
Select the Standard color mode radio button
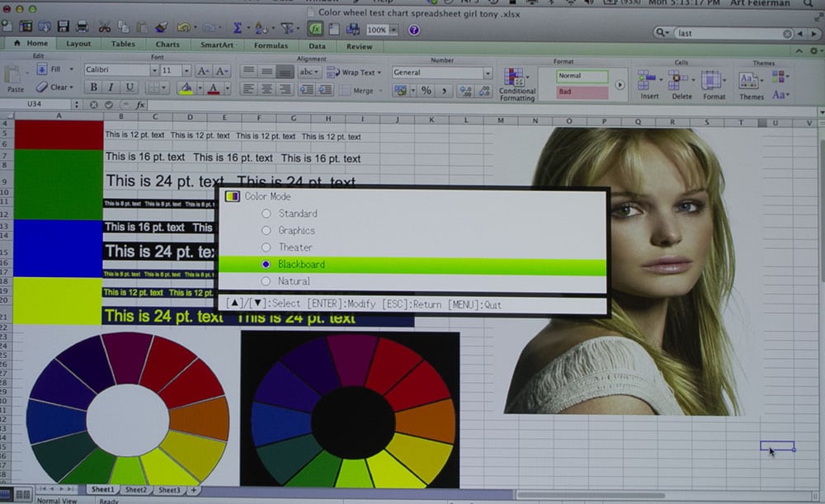[x=266, y=214]
